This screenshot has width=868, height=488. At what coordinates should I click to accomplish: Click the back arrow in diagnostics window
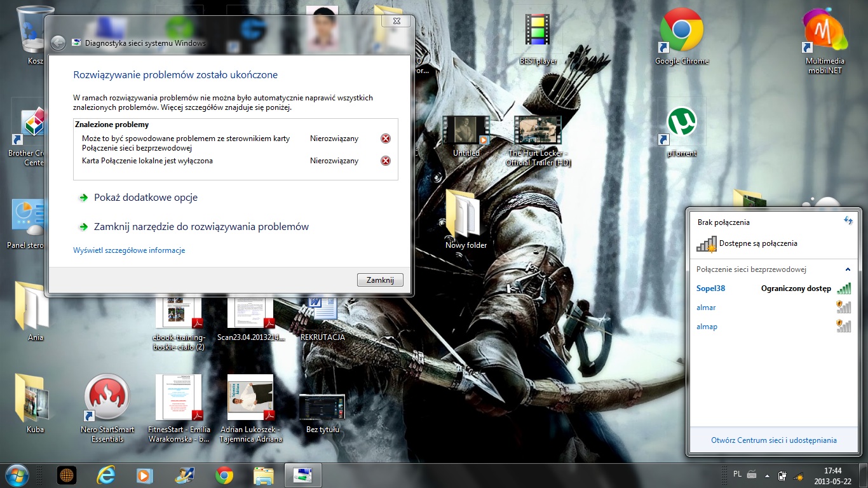[58, 43]
